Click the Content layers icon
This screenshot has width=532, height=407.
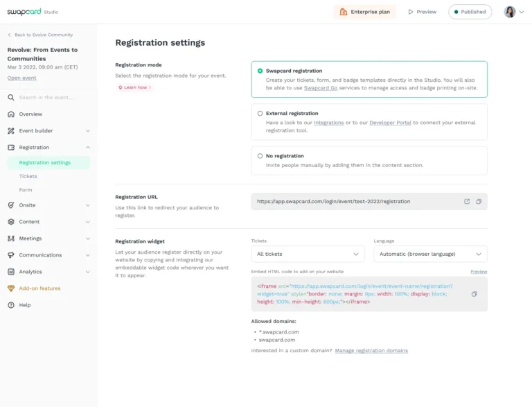point(11,222)
